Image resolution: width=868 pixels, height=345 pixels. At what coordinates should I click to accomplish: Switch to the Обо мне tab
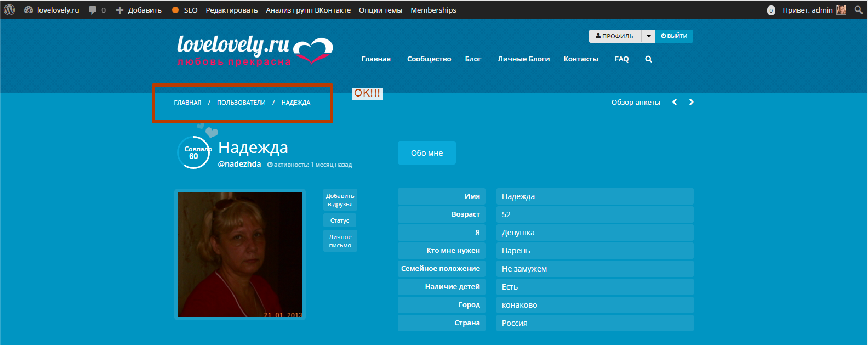tap(426, 153)
